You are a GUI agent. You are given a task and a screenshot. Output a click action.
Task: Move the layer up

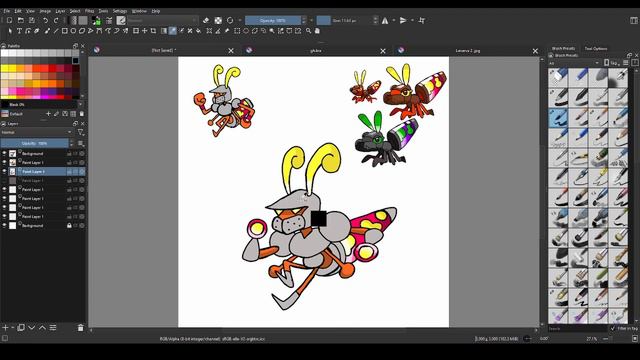(x=42, y=328)
